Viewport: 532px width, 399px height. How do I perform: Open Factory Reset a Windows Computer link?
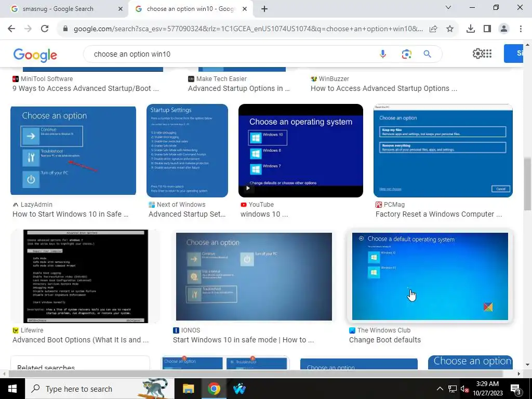pos(438,215)
